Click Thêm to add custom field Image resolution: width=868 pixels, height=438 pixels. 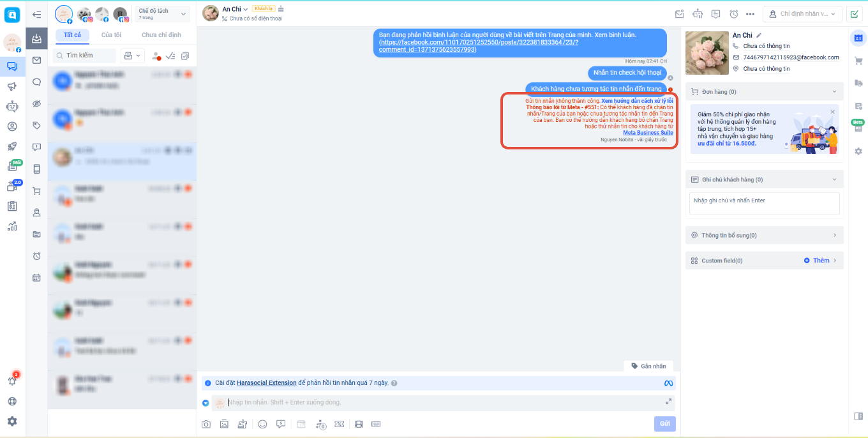click(816, 261)
